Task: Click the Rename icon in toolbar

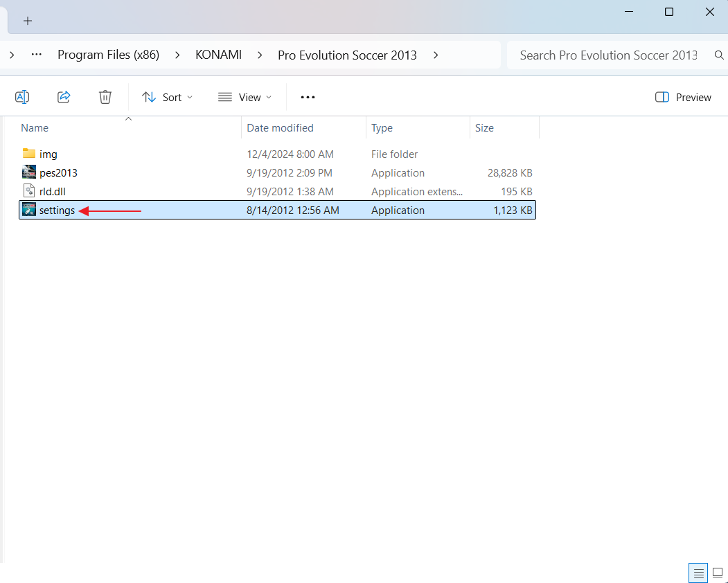Action: (22, 97)
